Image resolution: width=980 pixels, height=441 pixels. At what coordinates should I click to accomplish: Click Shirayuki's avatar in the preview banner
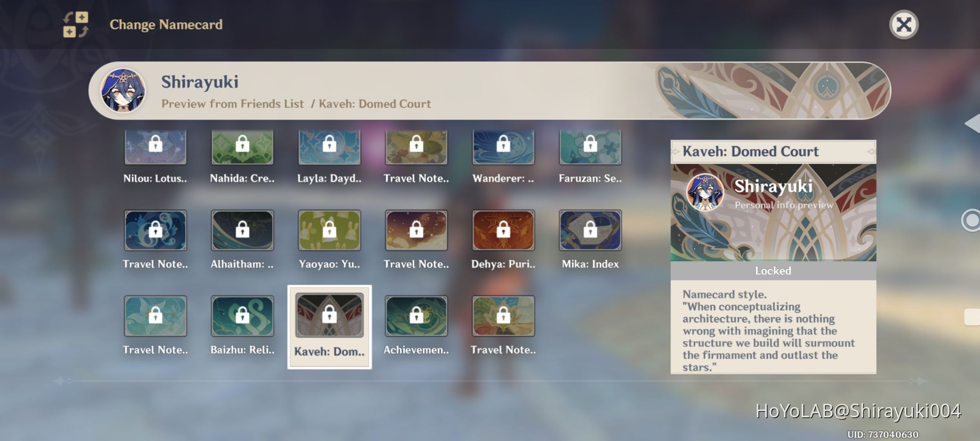coord(123,91)
